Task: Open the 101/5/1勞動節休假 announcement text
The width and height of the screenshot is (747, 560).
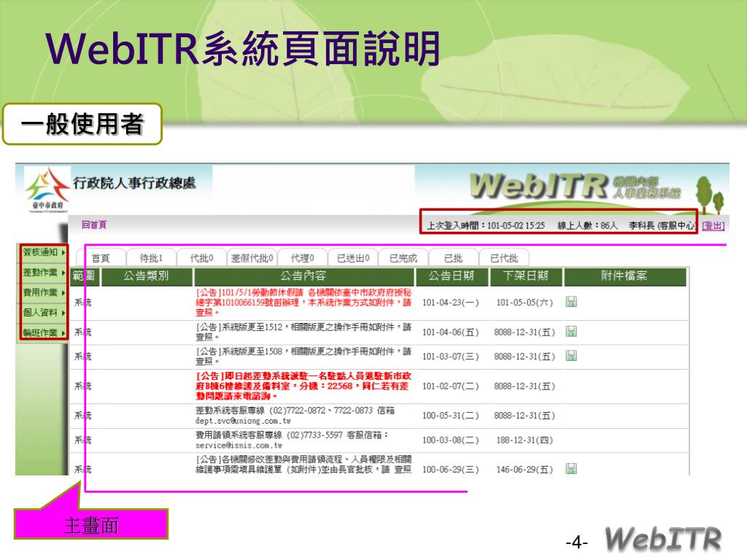Action: click(x=303, y=303)
